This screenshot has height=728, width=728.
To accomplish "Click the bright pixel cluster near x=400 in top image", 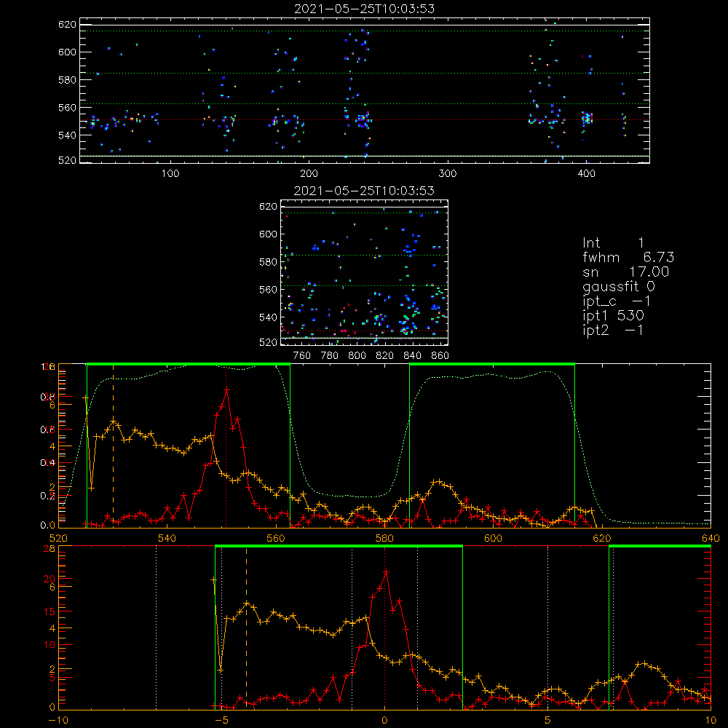I will coord(587,118).
